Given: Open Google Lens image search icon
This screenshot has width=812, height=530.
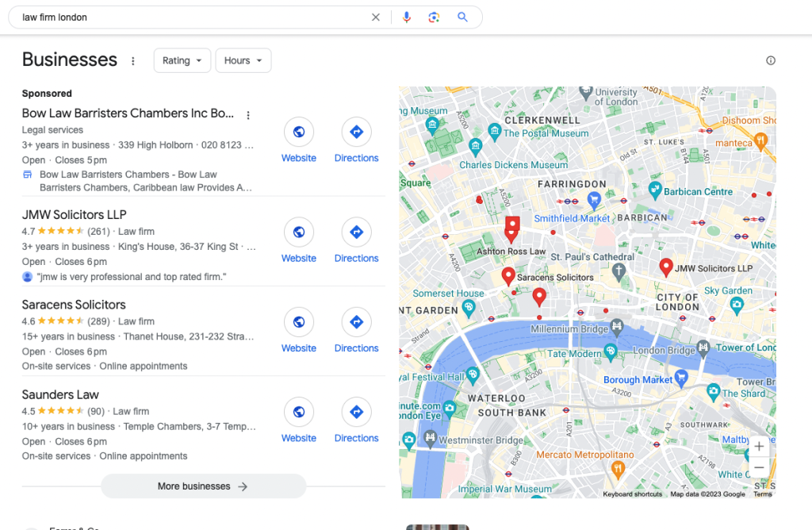Looking at the screenshot, I should 434,17.
